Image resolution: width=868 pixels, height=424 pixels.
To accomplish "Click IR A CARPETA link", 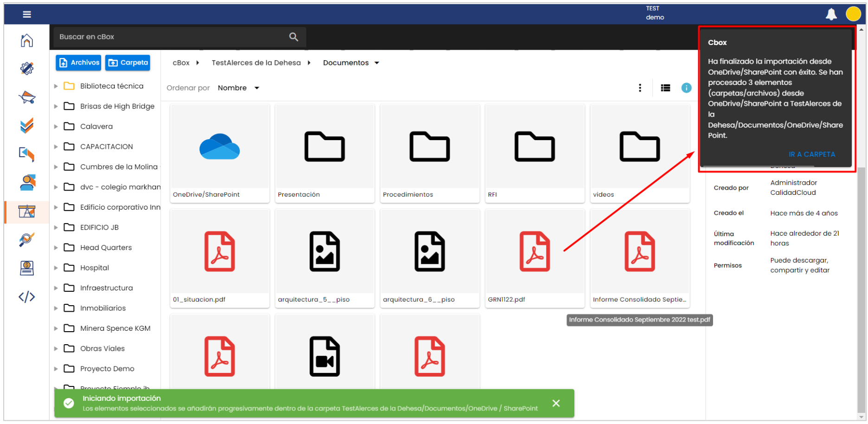I will 812,154.
